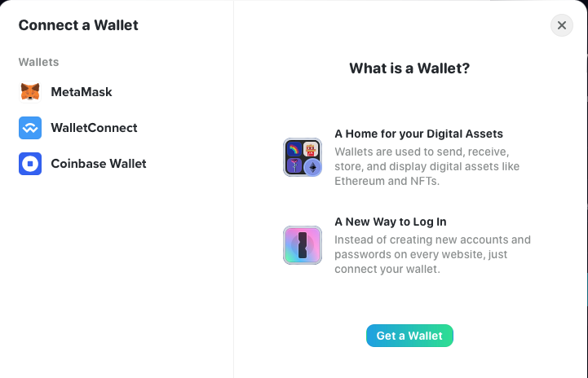Select the Coinbase Wallet option label
The image size is (588, 378).
pyautogui.click(x=99, y=164)
